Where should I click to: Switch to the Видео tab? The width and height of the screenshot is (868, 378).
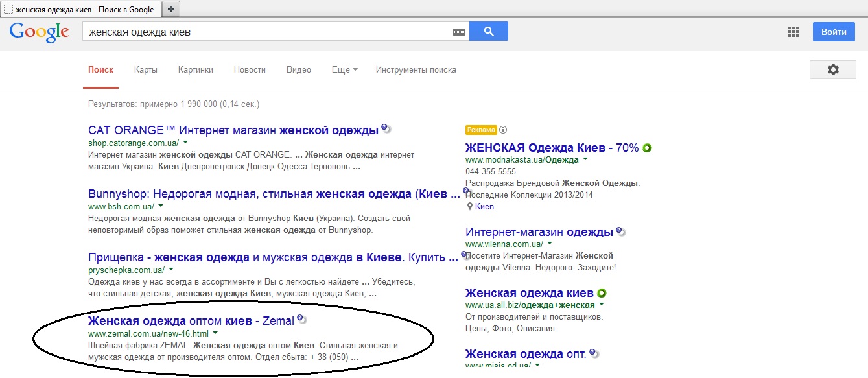tap(299, 70)
